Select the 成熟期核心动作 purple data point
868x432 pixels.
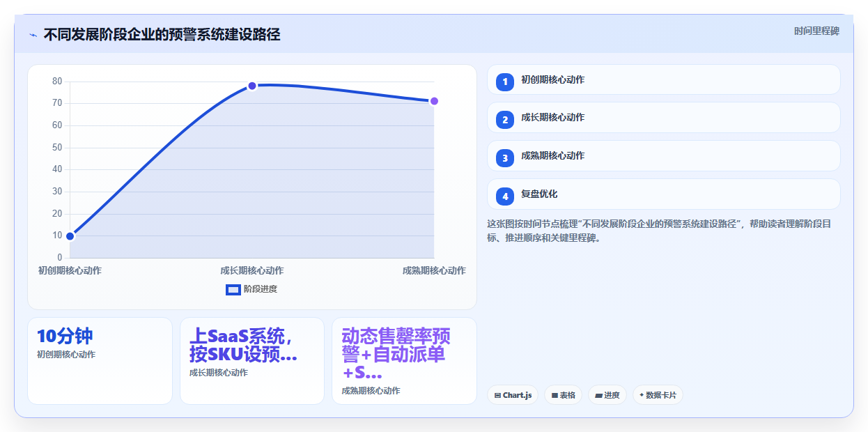pos(434,101)
